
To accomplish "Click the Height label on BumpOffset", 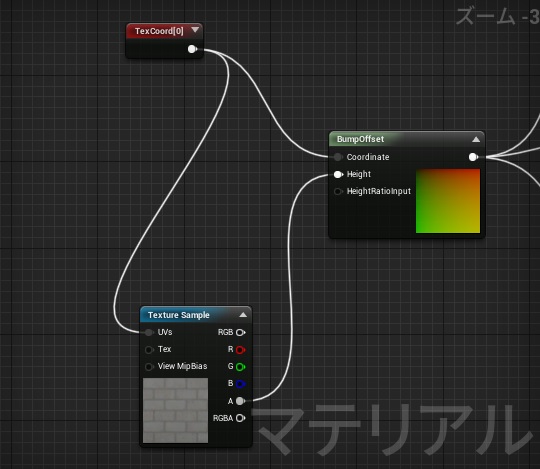I will point(359,174).
